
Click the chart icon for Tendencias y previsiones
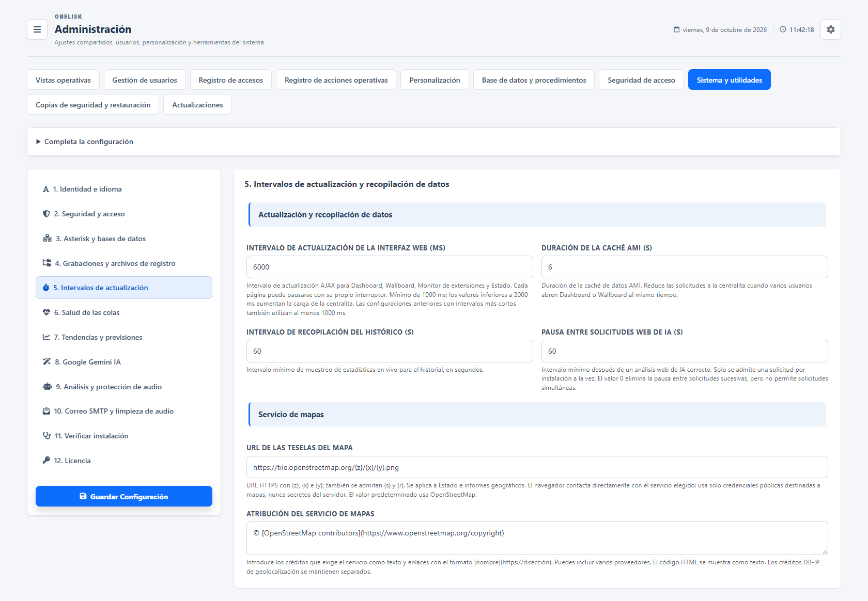[x=47, y=337]
